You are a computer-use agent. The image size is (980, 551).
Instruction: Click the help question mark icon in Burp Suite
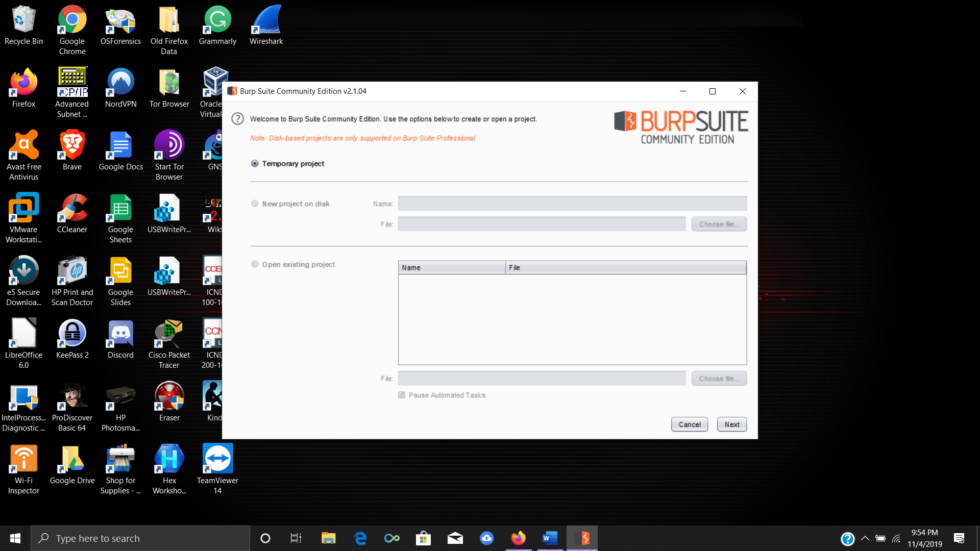click(237, 119)
